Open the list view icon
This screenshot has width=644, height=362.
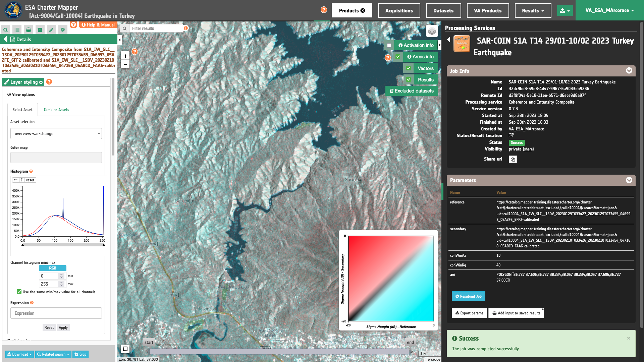17,30
